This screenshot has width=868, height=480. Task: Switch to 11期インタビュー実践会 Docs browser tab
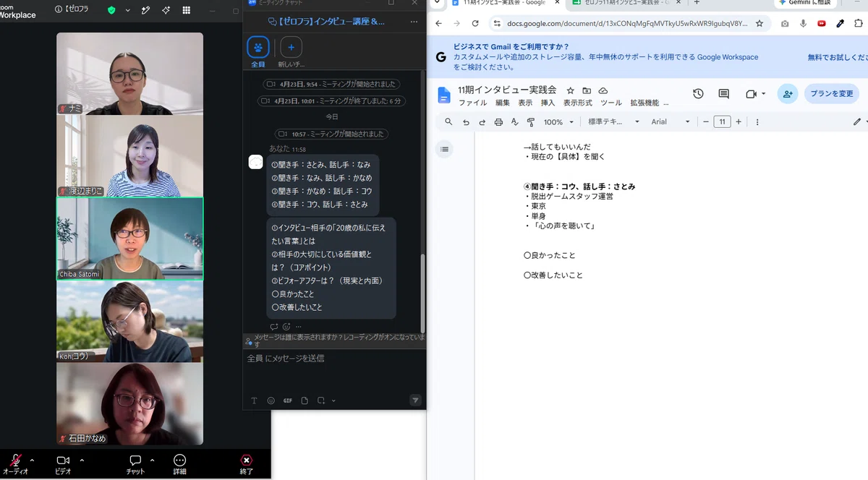click(506, 3)
